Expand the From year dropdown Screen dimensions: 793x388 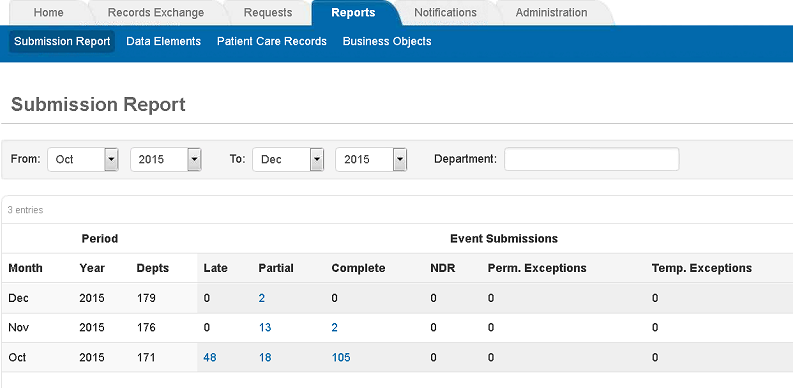pyautogui.click(x=166, y=159)
